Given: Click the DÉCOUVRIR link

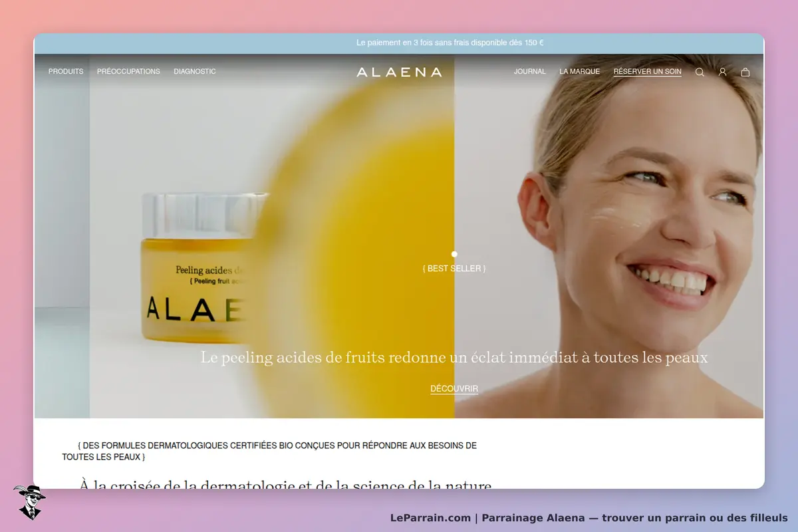Looking at the screenshot, I should pyautogui.click(x=454, y=389).
